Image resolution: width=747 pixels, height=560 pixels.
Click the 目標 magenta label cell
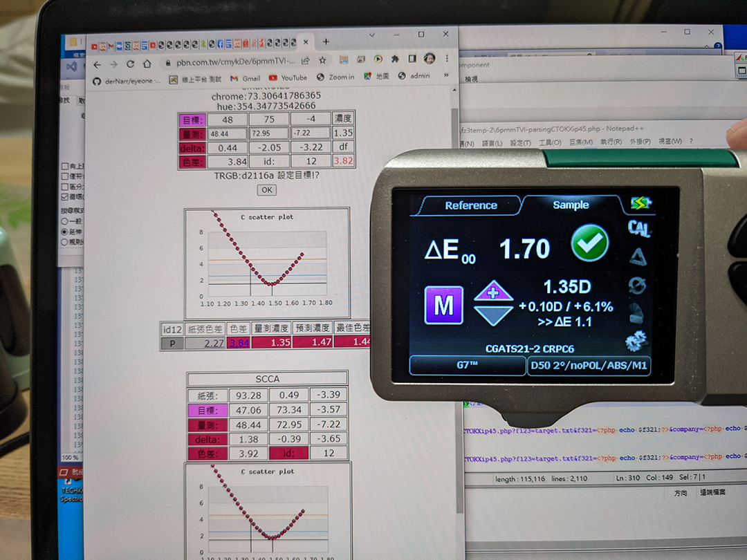(192, 120)
